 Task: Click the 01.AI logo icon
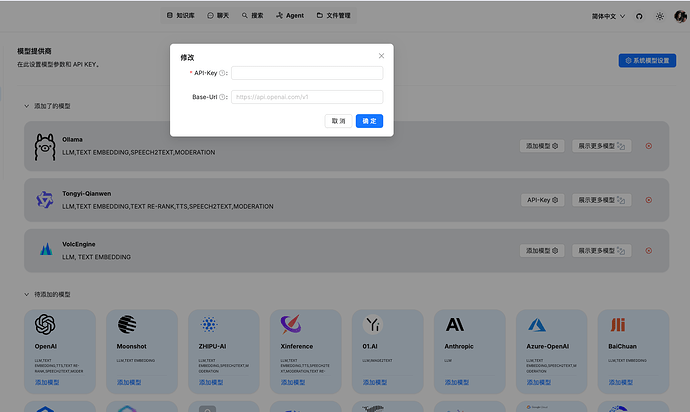click(x=373, y=324)
